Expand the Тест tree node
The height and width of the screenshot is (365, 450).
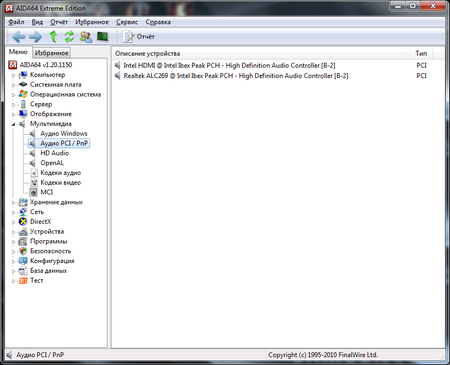(x=14, y=281)
